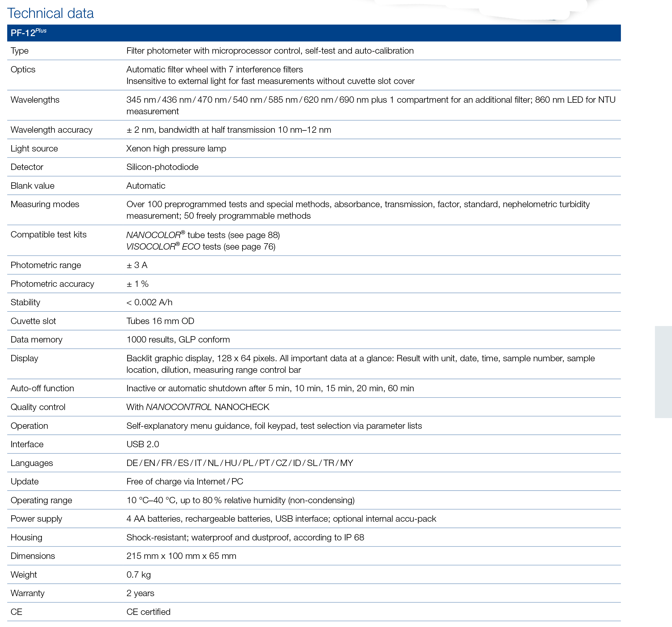Click the 'Measuring modes' label
The height and width of the screenshot is (627, 672).
click(x=45, y=204)
